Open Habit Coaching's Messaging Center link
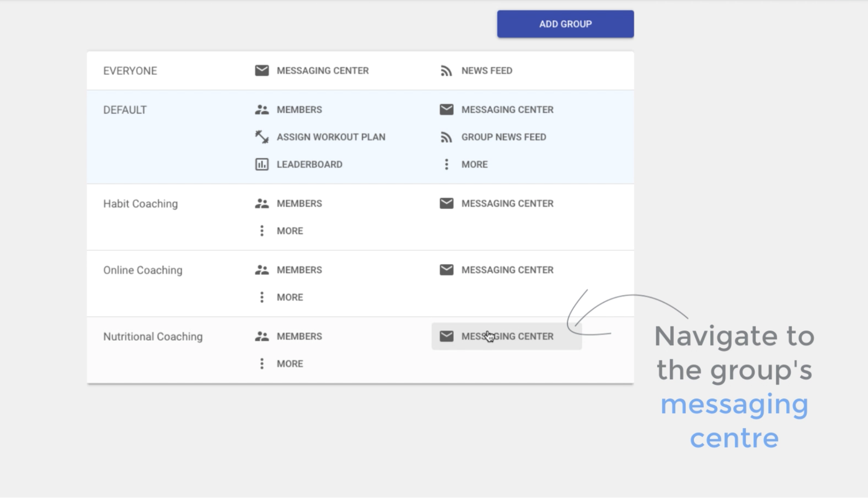Image resolution: width=868 pixels, height=498 pixels. click(x=507, y=203)
